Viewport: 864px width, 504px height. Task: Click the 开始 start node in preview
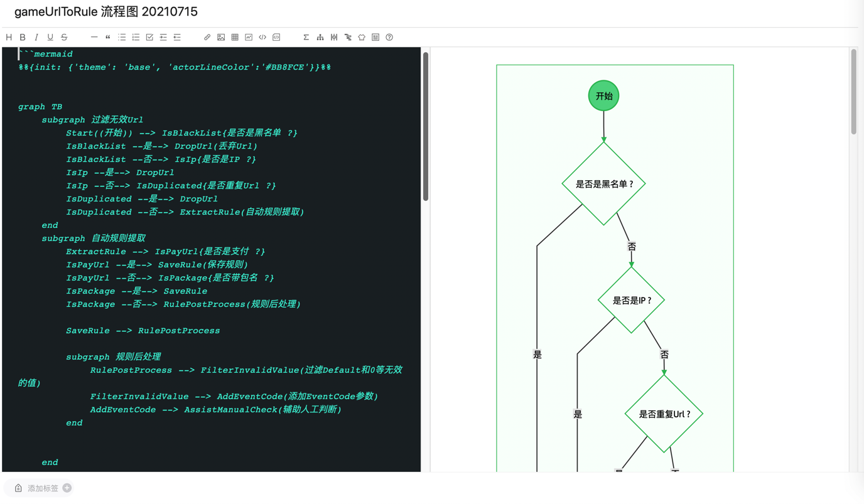[x=603, y=96]
